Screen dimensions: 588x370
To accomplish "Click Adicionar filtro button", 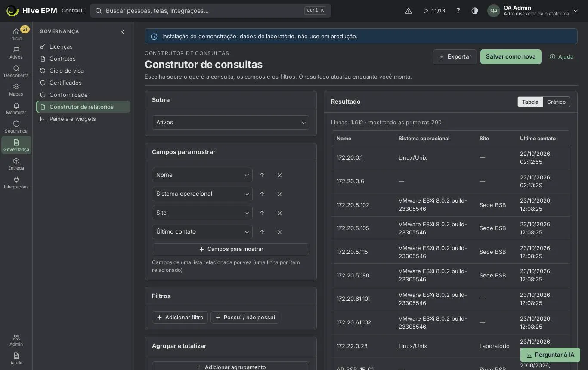I will click(180, 318).
